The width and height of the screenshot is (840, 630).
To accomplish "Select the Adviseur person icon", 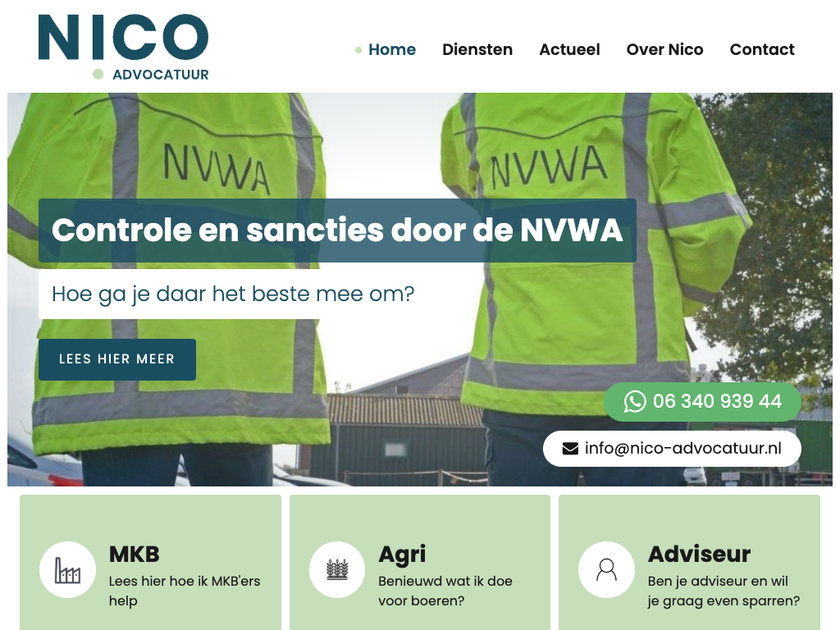I will tap(606, 569).
